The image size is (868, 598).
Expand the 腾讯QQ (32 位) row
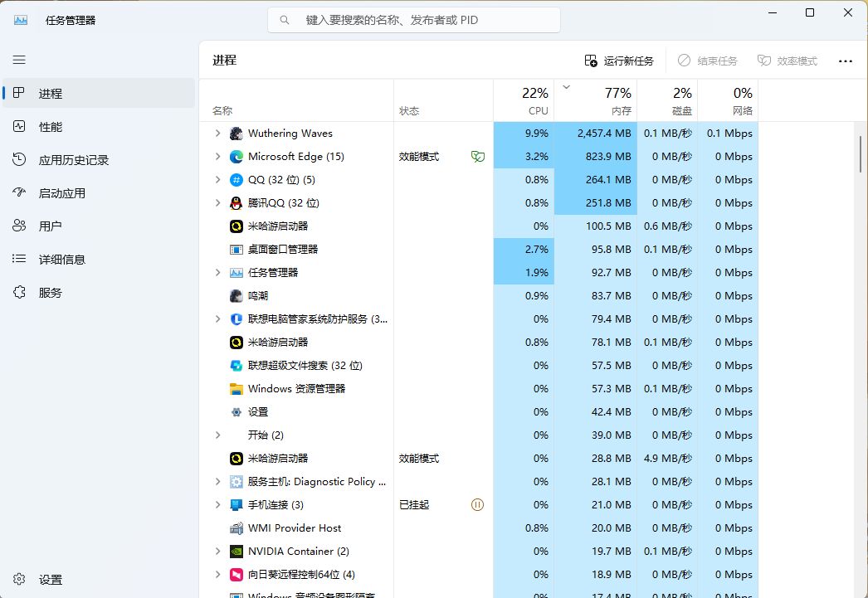[x=217, y=203]
